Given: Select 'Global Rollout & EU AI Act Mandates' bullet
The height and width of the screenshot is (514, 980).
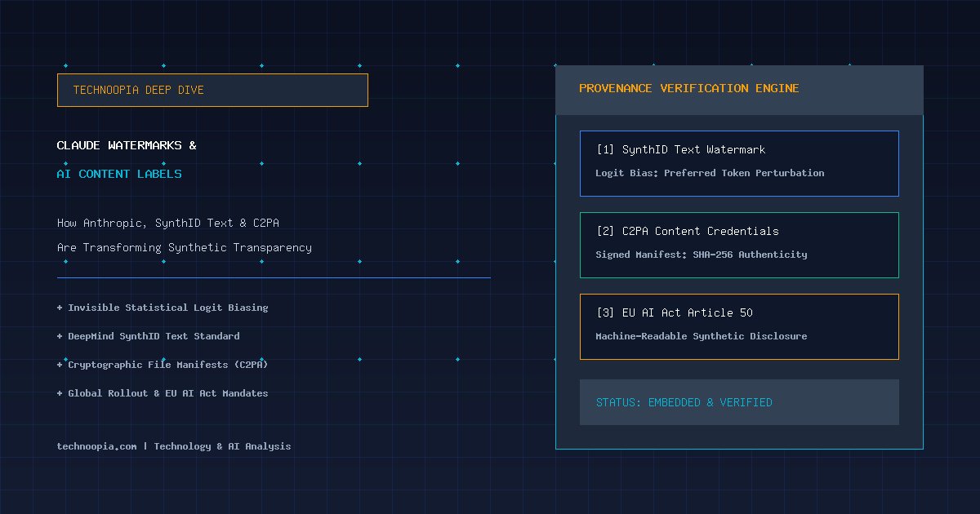Looking at the screenshot, I should [x=163, y=393].
